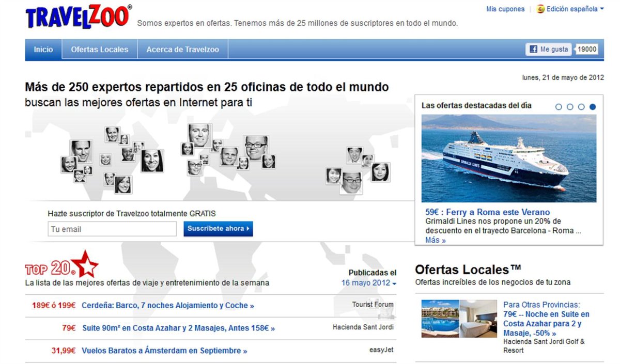620x364 pixels.
Task: Open the Acerca de Travelzoo tab
Action: coord(182,50)
